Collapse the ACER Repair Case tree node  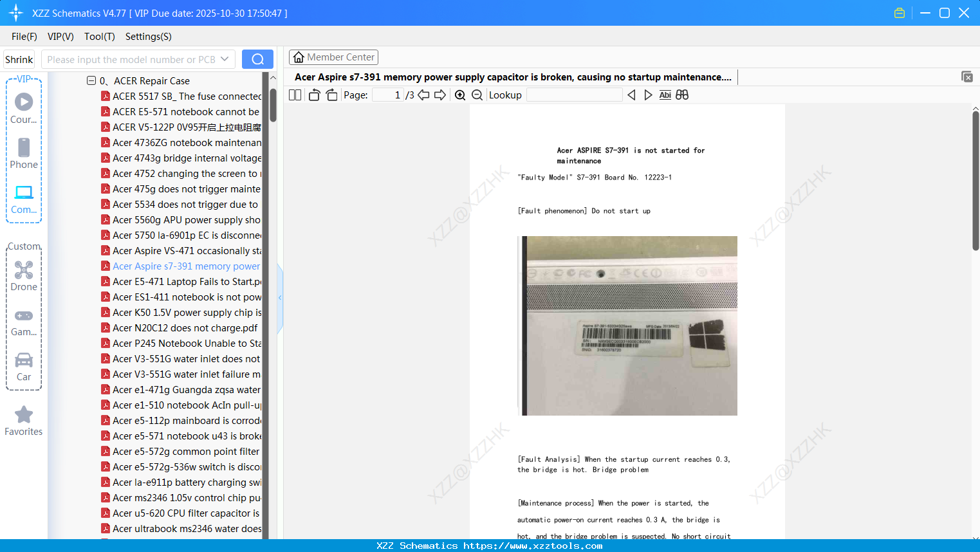coord(91,80)
